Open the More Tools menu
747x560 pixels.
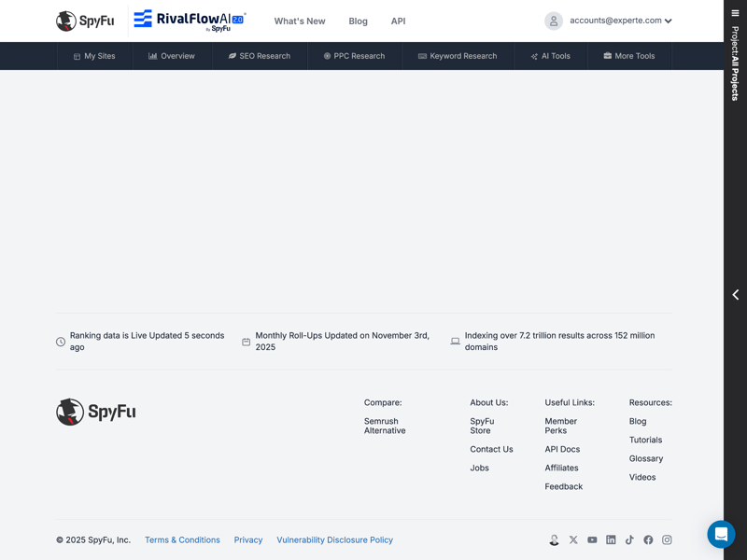tap(628, 56)
